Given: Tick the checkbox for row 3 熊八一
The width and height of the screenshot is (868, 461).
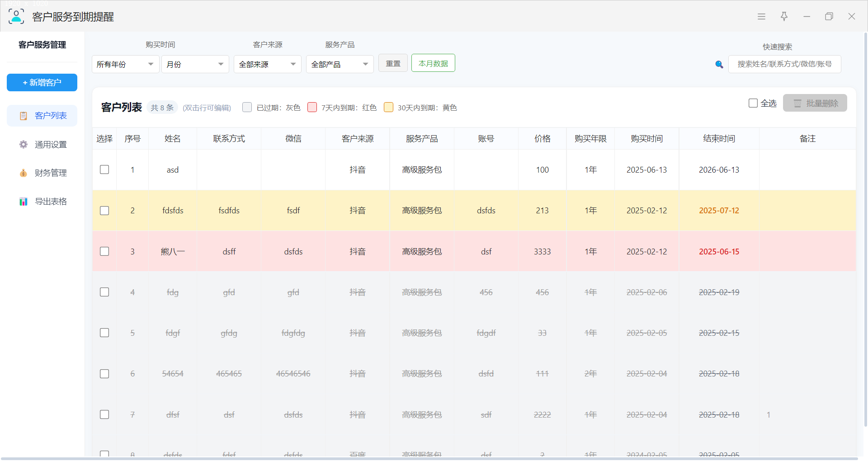Looking at the screenshot, I should [104, 251].
